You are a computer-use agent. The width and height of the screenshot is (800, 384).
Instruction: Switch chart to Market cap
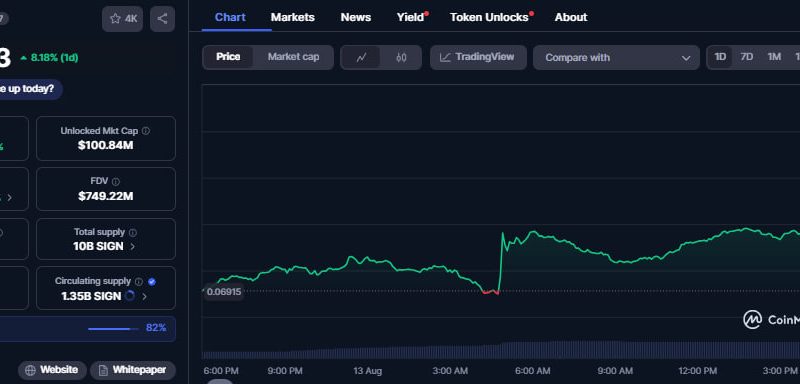point(293,57)
